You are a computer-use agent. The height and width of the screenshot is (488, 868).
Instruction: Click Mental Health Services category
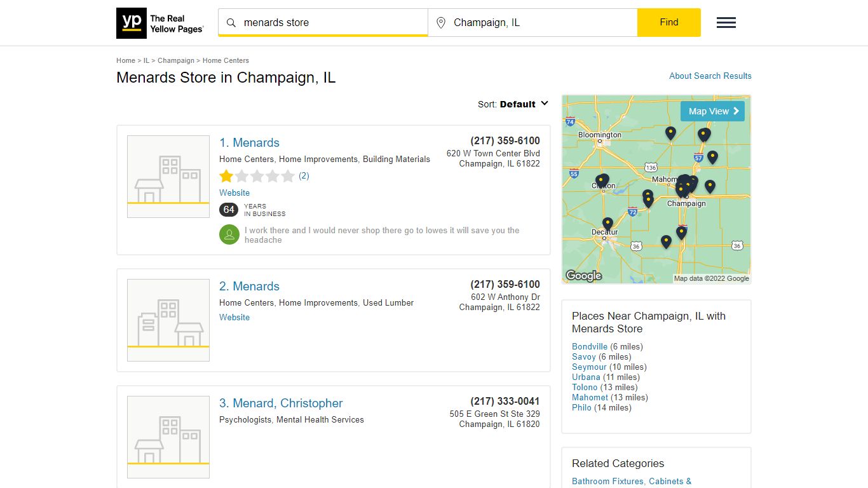tap(320, 420)
